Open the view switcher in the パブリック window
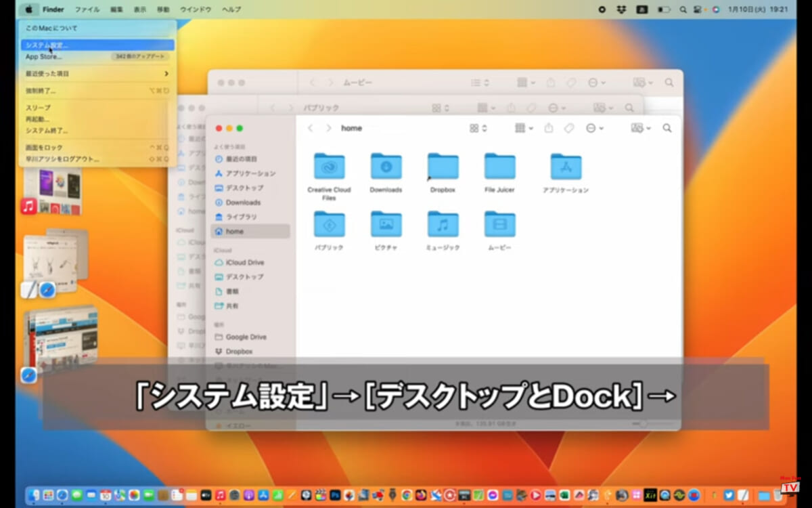Screen dimensions: 812x508 (x=441, y=108)
